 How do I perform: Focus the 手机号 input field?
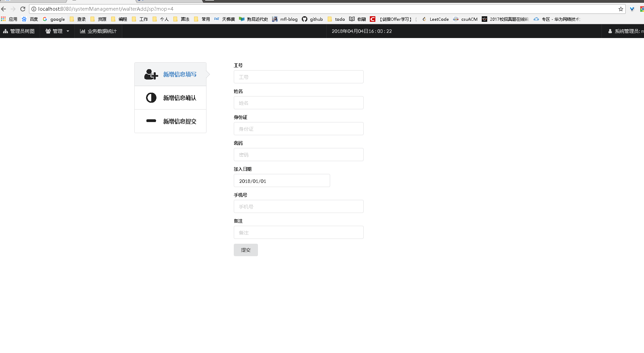click(299, 206)
